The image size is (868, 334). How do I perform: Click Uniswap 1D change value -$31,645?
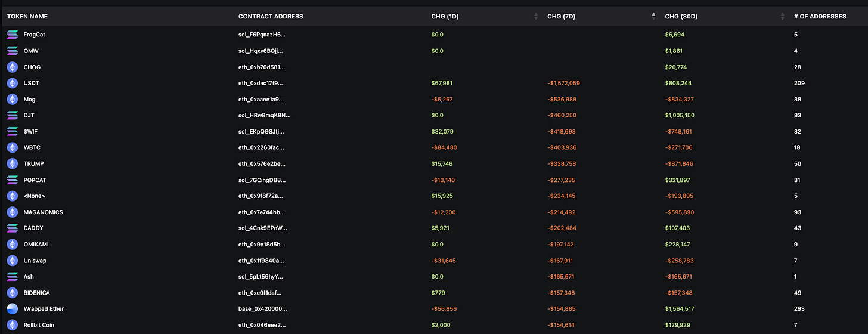443,261
